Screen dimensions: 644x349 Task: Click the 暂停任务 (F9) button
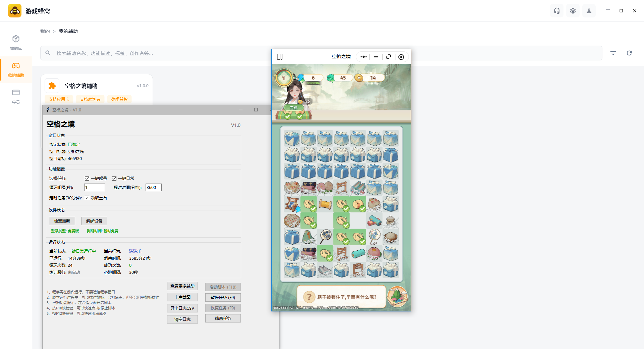[223, 297]
